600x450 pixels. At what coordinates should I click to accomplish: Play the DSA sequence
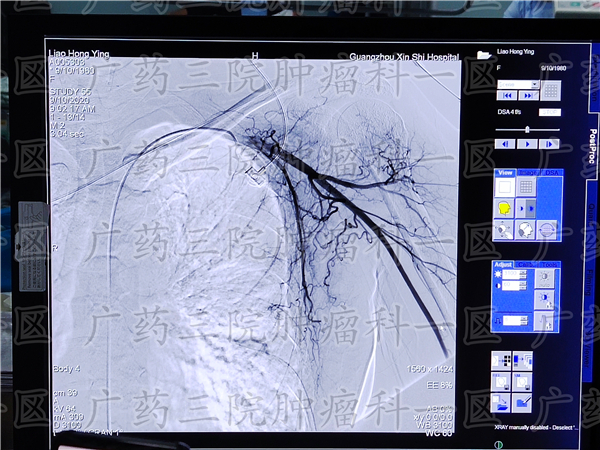528,144
